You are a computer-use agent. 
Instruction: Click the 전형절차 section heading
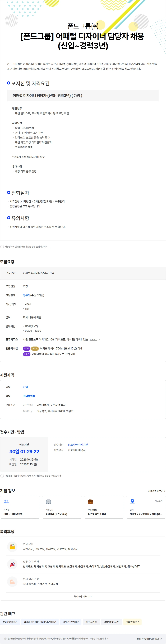point(20,193)
